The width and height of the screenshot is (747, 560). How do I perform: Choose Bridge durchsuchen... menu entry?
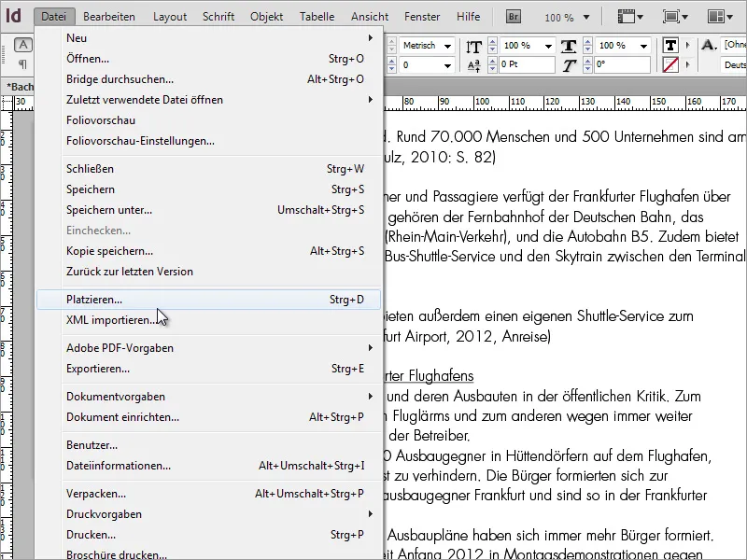(x=208, y=79)
